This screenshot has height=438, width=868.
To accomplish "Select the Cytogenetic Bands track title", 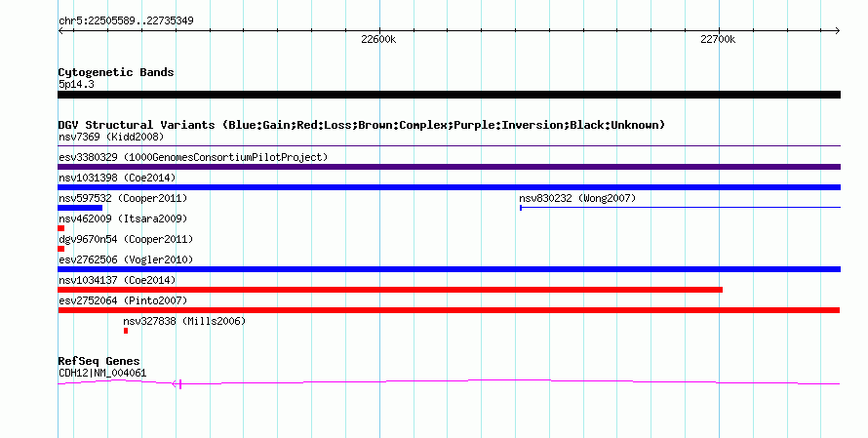I will click(116, 72).
